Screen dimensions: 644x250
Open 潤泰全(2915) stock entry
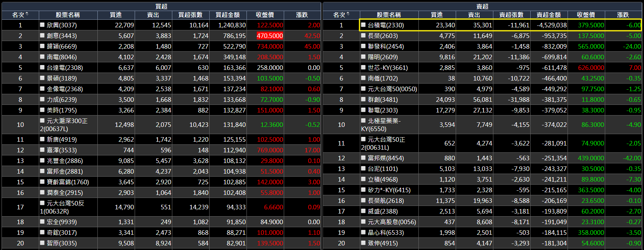65,193
